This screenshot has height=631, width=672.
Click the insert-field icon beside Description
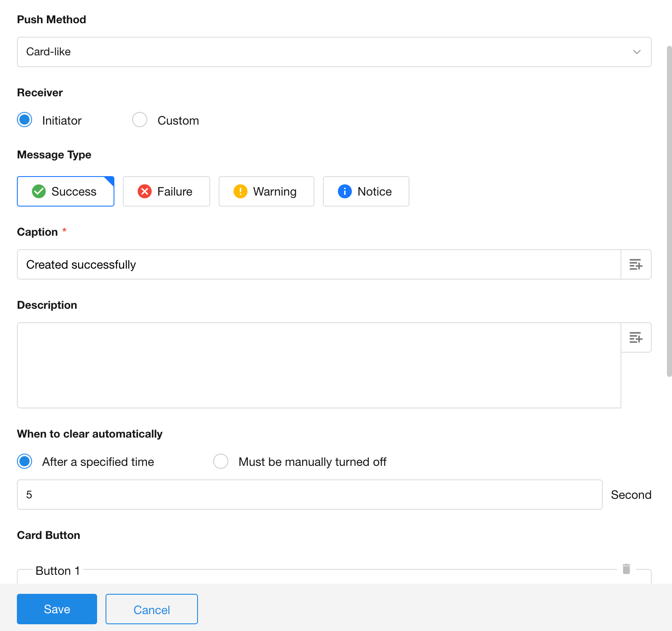coord(636,337)
